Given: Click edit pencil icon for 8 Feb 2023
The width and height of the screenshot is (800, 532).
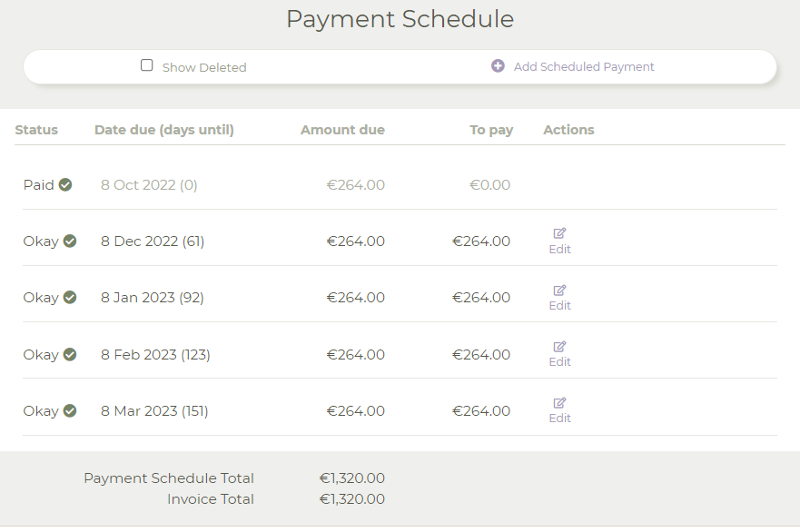Looking at the screenshot, I should pos(559,346).
